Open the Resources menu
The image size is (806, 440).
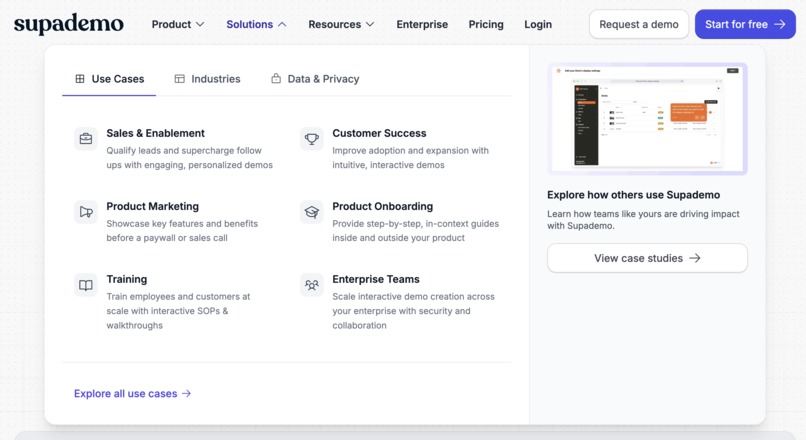(x=341, y=24)
